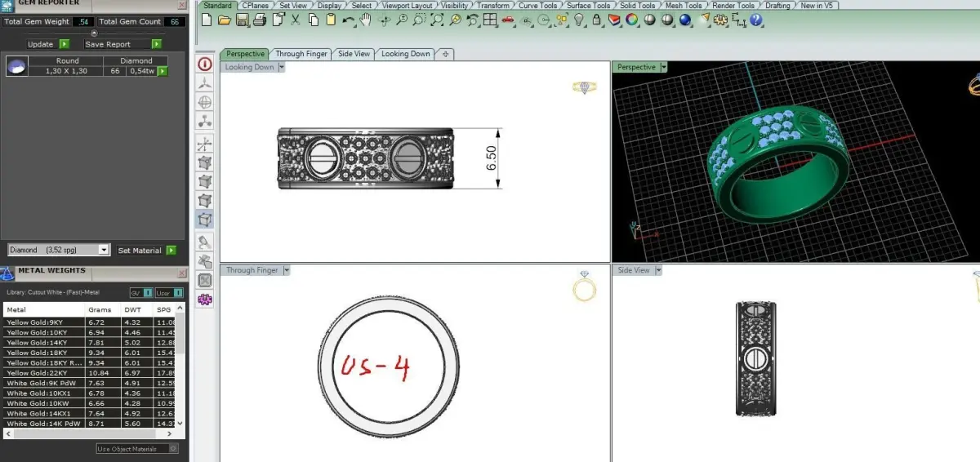Click the Save Report button
The image size is (980, 462).
pyautogui.click(x=123, y=44)
